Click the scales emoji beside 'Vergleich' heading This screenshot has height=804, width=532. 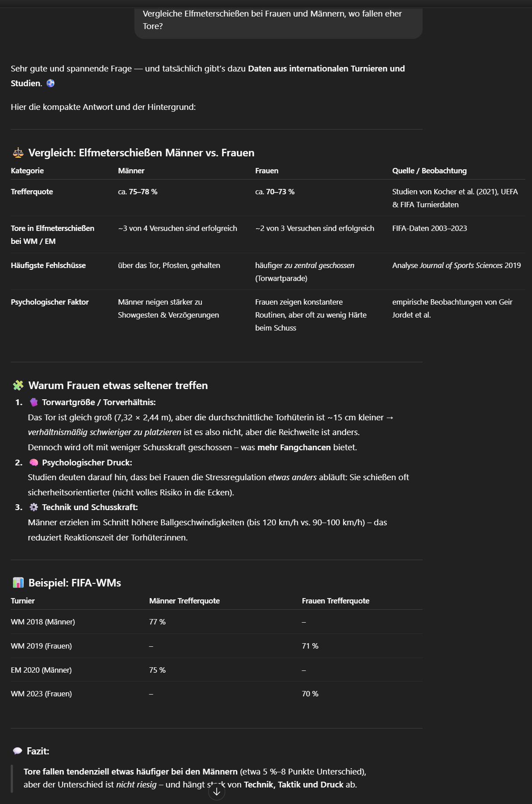click(18, 153)
